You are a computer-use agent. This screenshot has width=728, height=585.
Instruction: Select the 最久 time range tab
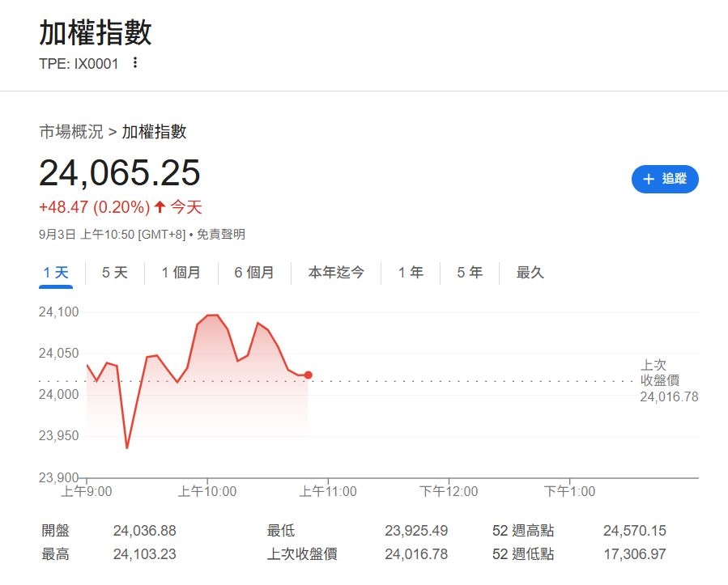pyautogui.click(x=529, y=273)
